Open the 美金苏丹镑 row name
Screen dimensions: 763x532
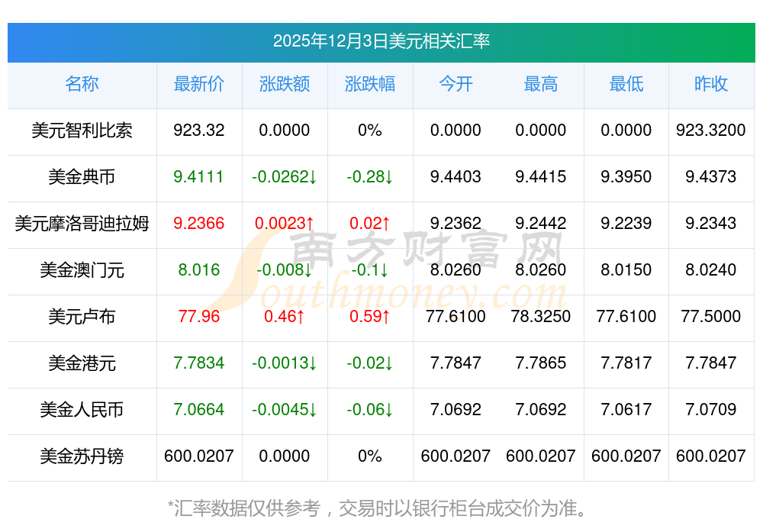(x=82, y=456)
